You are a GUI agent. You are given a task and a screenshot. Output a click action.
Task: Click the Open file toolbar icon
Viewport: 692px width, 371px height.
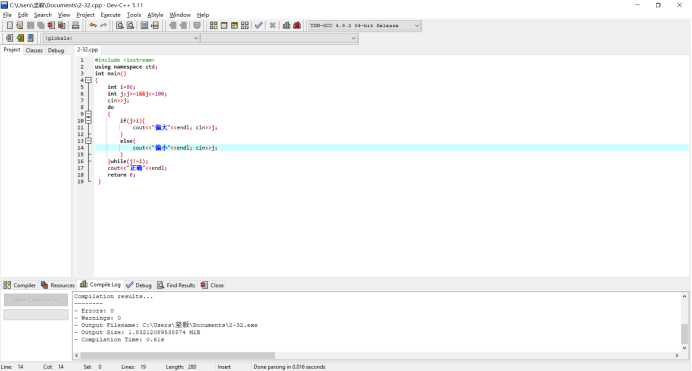tap(20, 26)
